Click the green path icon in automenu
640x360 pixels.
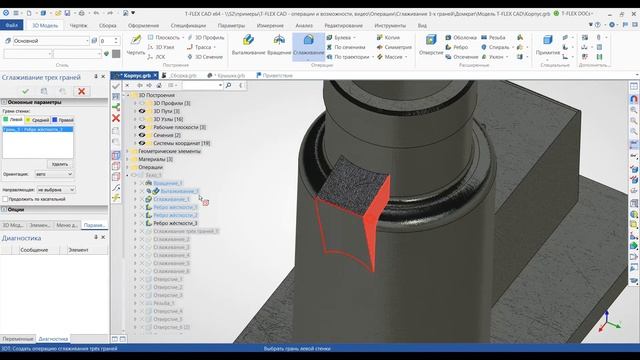(x=116, y=107)
